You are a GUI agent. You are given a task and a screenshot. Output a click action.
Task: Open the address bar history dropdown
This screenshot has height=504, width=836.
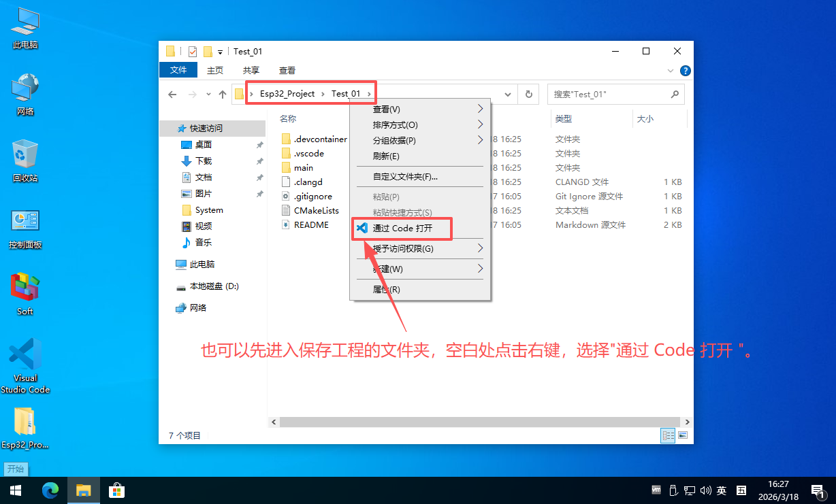508,95
